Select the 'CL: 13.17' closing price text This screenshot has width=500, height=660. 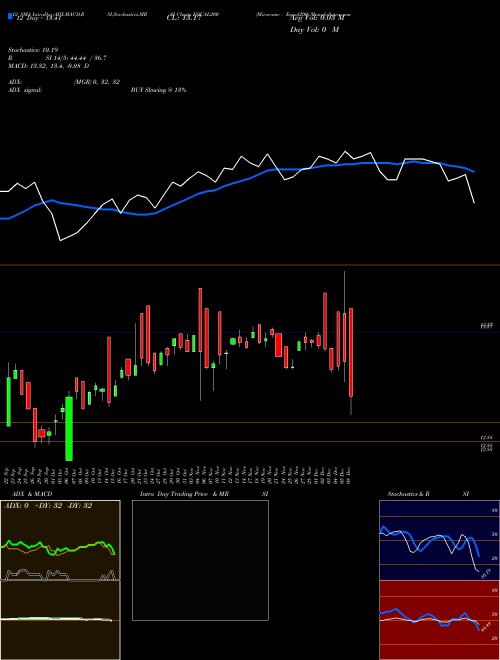coord(184,18)
